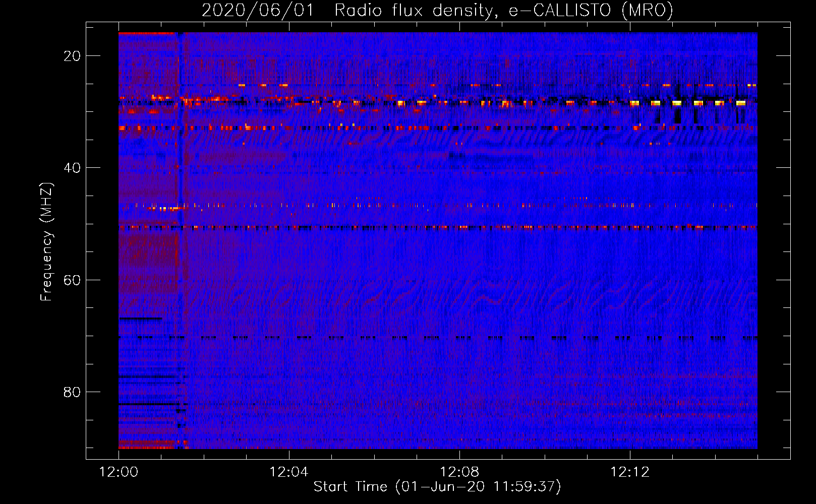Click the 80 frequency tick label
The image size is (816, 504).
[72, 392]
